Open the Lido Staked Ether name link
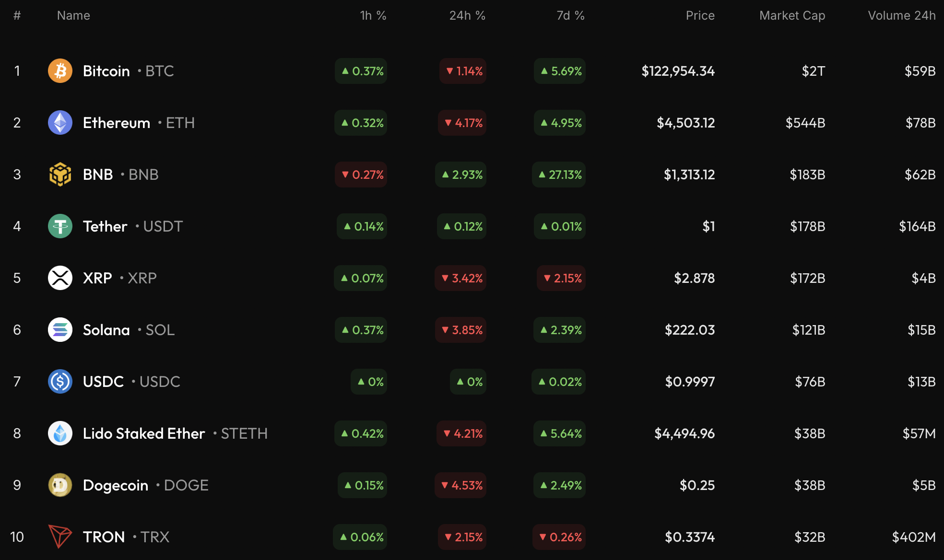 tap(144, 433)
